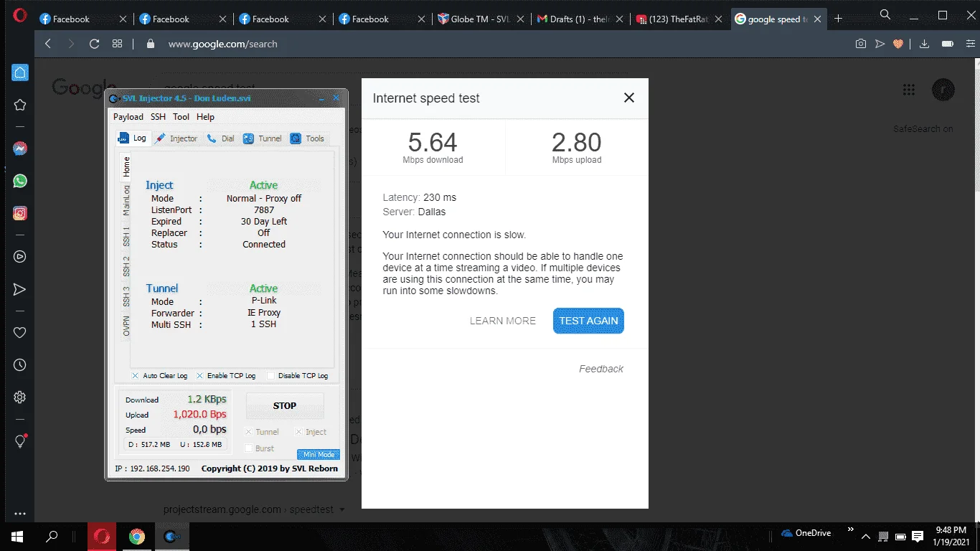Viewport: 980px width, 551px height.
Task: Take a snapshot with the camera icon
Action: tap(861, 44)
